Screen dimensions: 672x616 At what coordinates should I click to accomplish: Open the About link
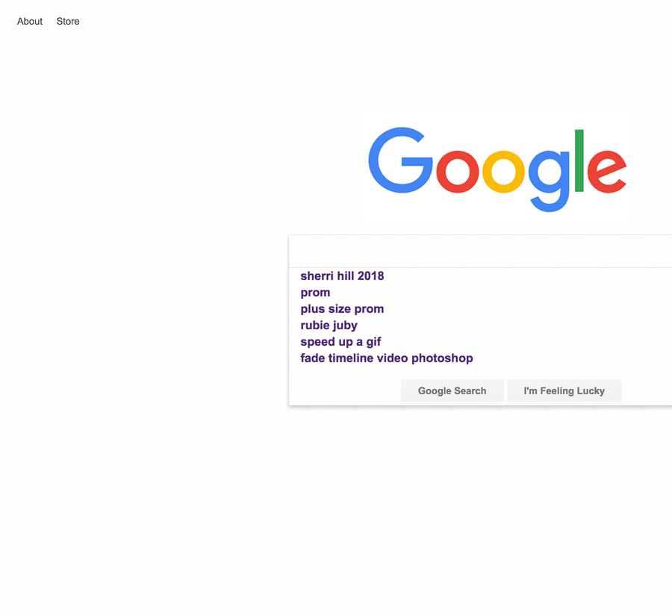(x=30, y=22)
